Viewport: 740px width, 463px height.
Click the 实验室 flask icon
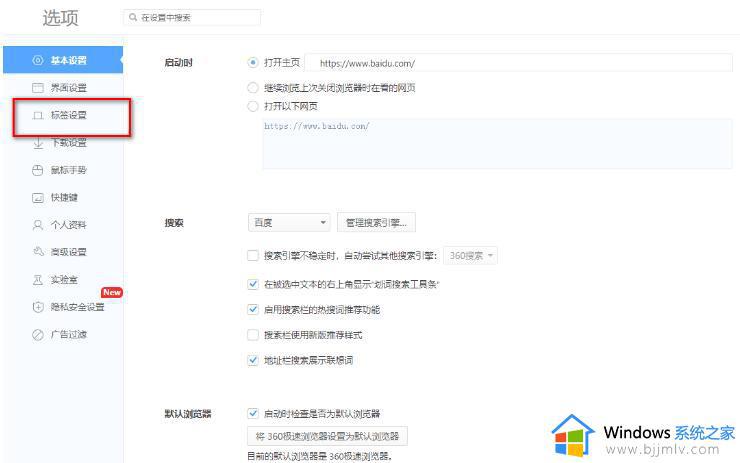tap(38, 279)
